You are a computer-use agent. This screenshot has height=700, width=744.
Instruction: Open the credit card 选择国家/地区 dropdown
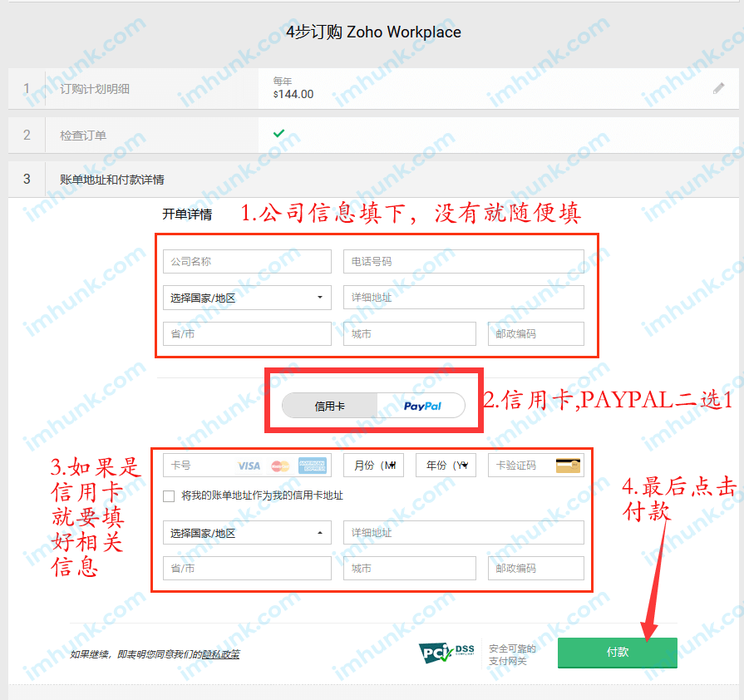(247, 533)
